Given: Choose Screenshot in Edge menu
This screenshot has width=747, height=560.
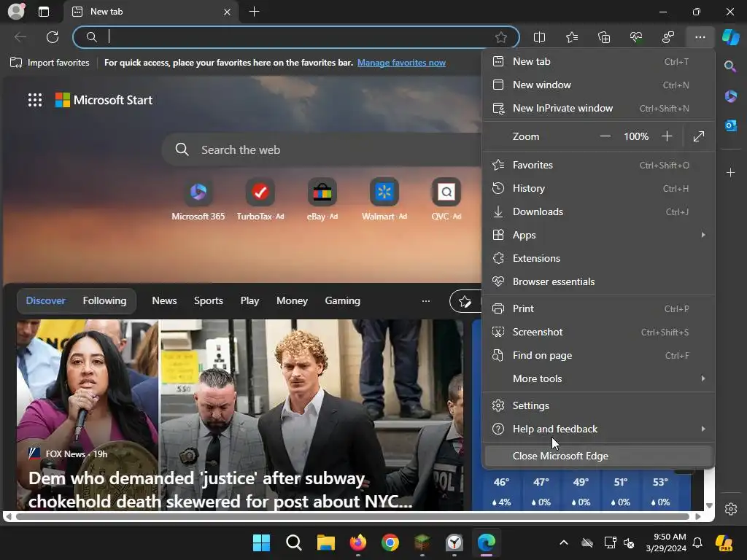Looking at the screenshot, I should coord(598,332).
